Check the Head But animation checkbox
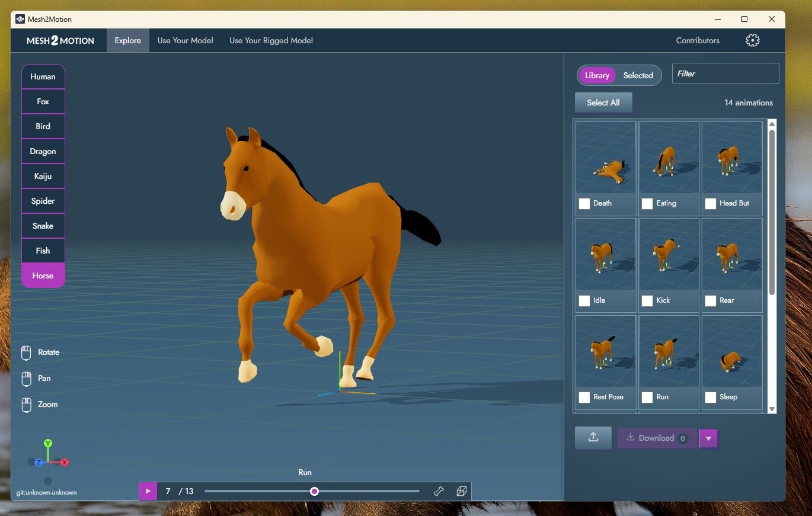 click(x=711, y=204)
